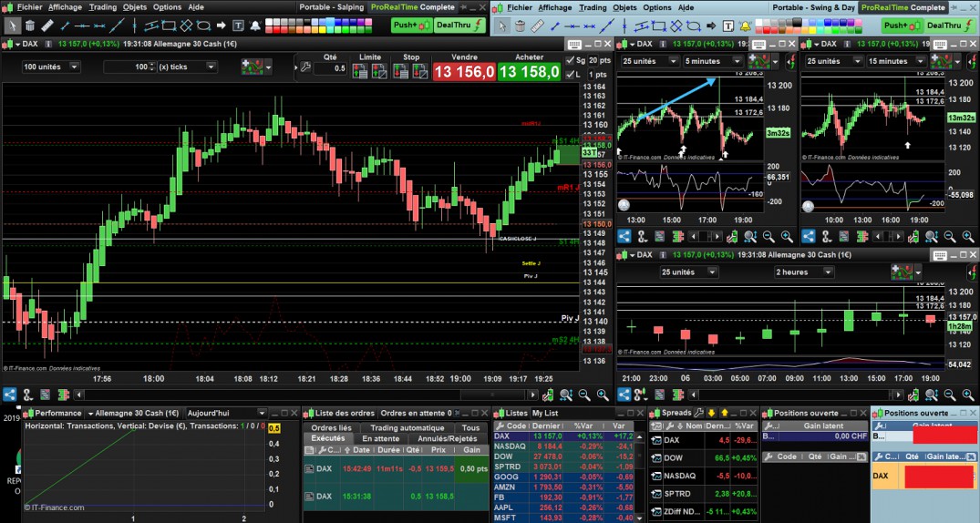Viewport: 980px width, 523px height.
Task: Switch to the En attente orders tab
Action: click(379, 438)
